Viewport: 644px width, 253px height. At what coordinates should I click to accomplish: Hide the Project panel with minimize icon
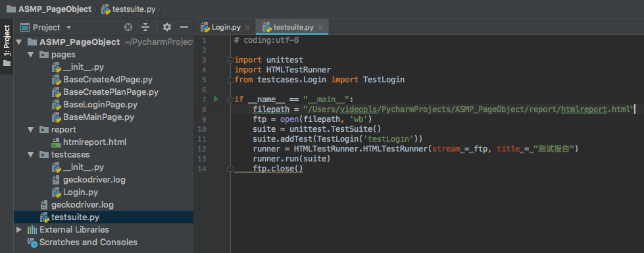click(x=184, y=28)
